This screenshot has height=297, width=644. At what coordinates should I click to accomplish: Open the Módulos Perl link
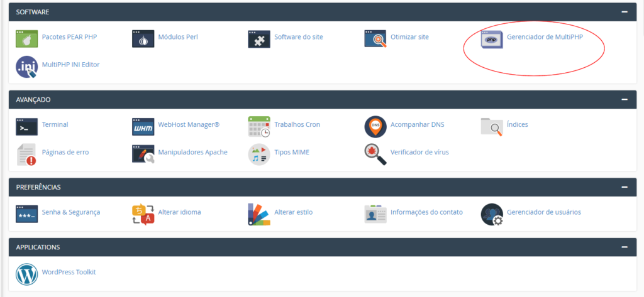178,37
